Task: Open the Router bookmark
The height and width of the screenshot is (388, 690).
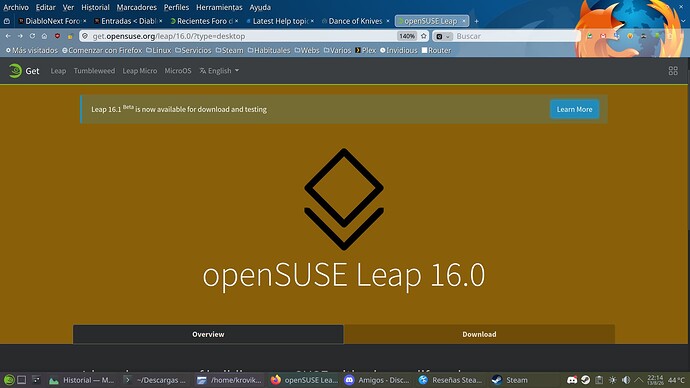Action: pyautogui.click(x=436, y=51)
